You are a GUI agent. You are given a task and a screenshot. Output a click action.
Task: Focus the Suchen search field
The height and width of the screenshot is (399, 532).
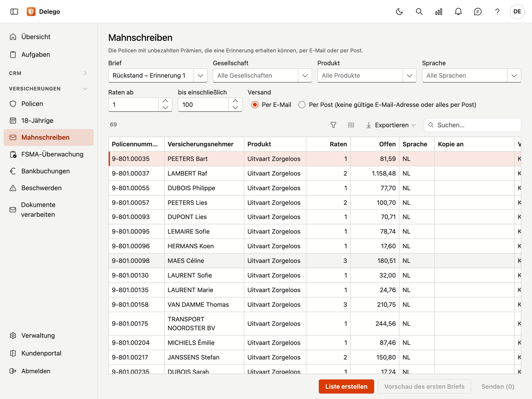click(x=472, y=125)
